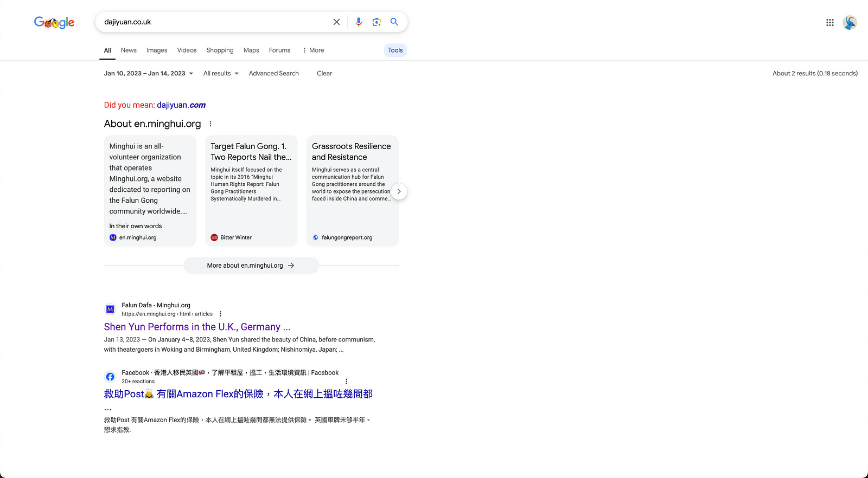This screenshot has width=868, height=478.
Task: Switch to the Videos tab
Action: click(x=187, y=50)
